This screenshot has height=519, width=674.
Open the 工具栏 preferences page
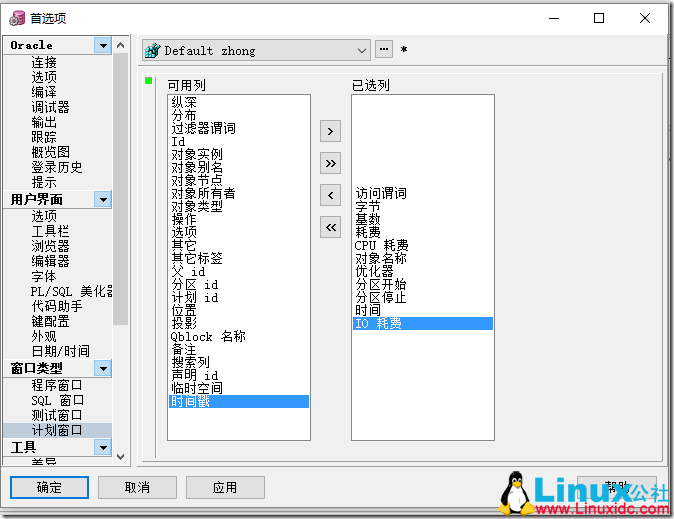pyautogui.click(x=50, y=231)
